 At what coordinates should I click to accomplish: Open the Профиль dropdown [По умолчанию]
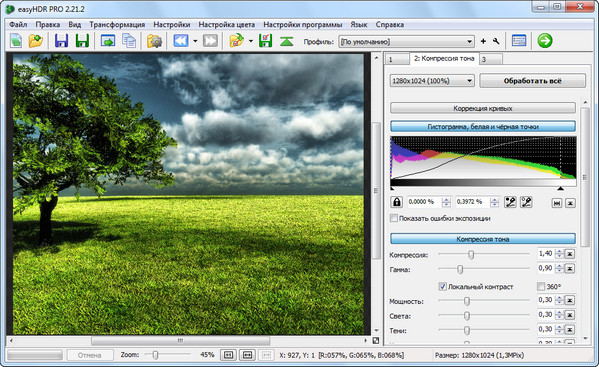click(406, 42)
